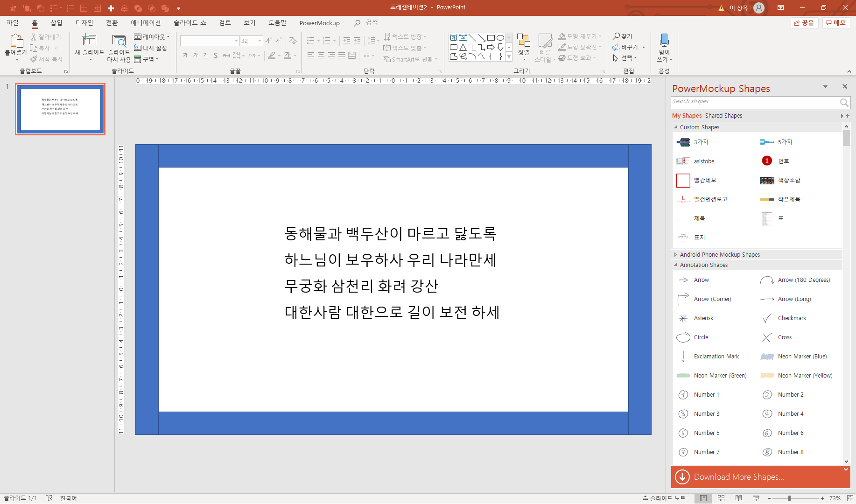
Task: Open the Design (디자인) tab
Action: [x=84, y=22]
